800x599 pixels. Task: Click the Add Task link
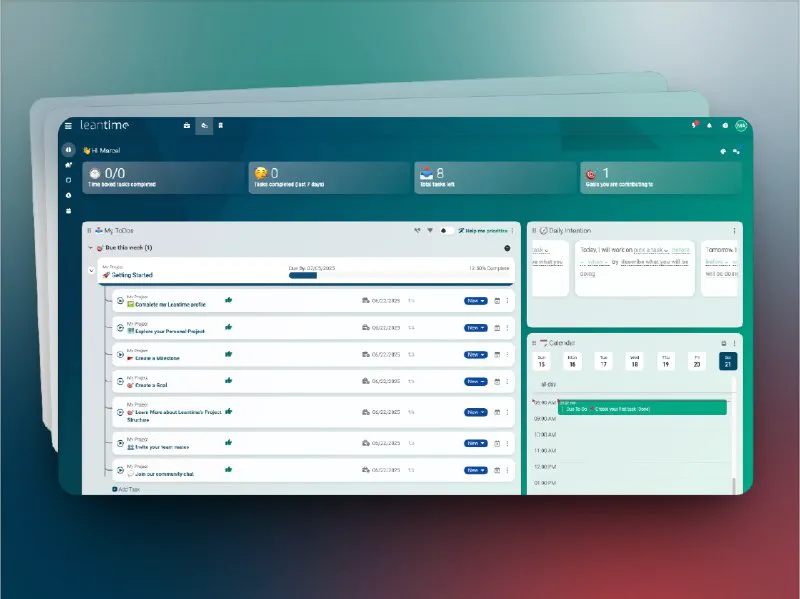(x=124, y=489)
